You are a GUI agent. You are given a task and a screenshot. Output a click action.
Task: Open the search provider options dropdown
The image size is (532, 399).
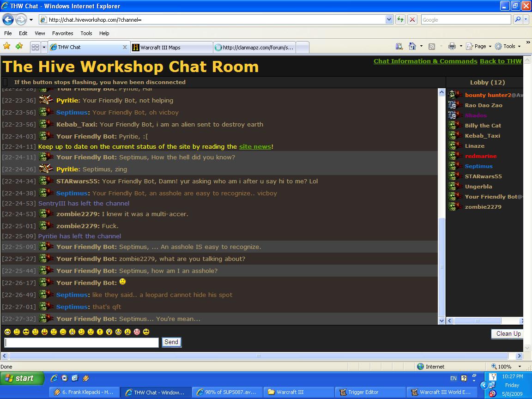coord(526,20)
